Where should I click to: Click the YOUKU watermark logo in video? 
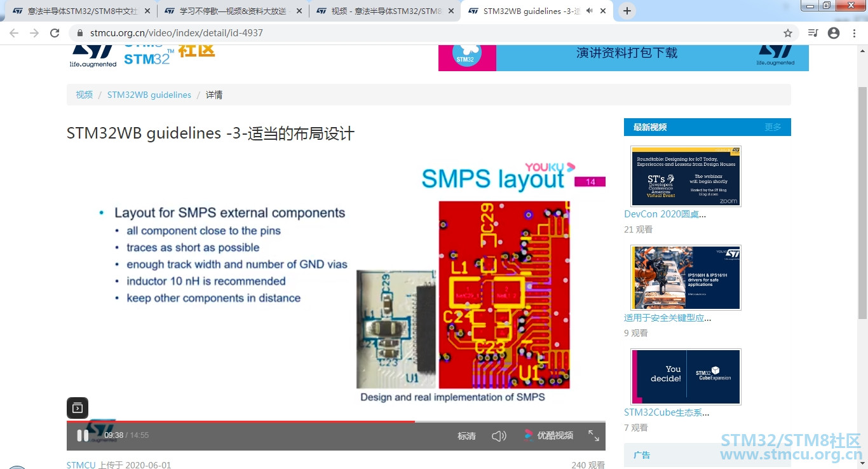coord(550,167)
